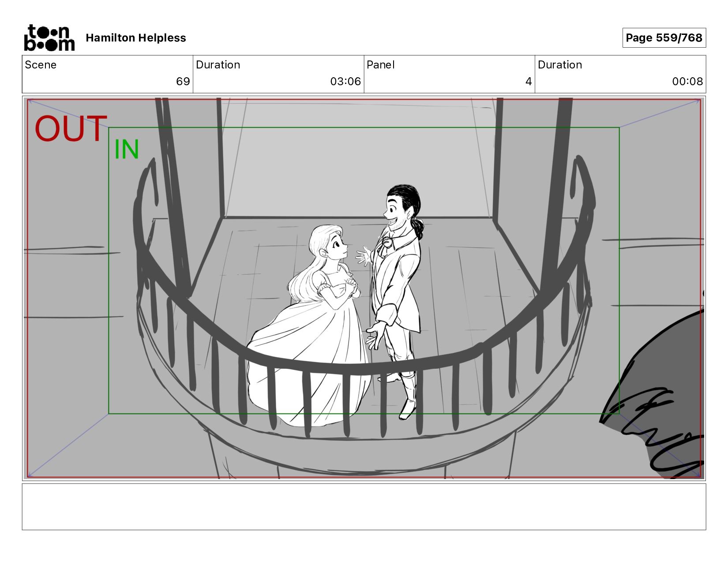Select the panel number 4
The image size is (728, 563).
(529, 81)
